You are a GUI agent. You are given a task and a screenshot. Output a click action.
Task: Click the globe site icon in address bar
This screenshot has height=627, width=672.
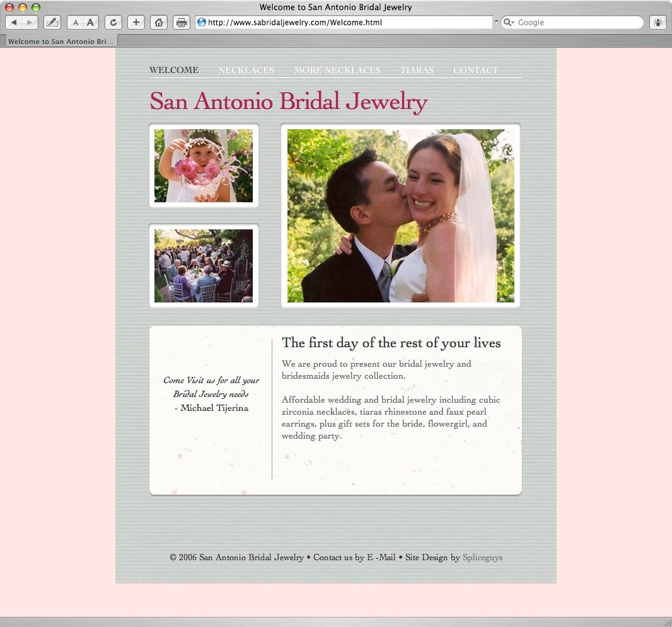click(x=202, y=22)
